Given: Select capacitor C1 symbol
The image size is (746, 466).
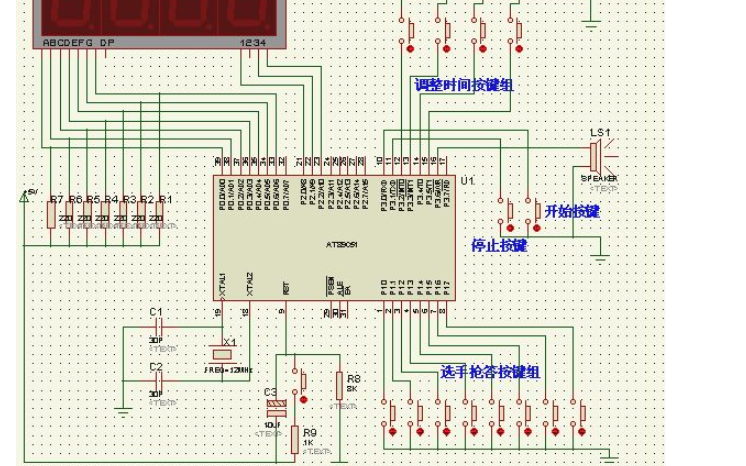Looking at the screenshot, I should (159, 327).
